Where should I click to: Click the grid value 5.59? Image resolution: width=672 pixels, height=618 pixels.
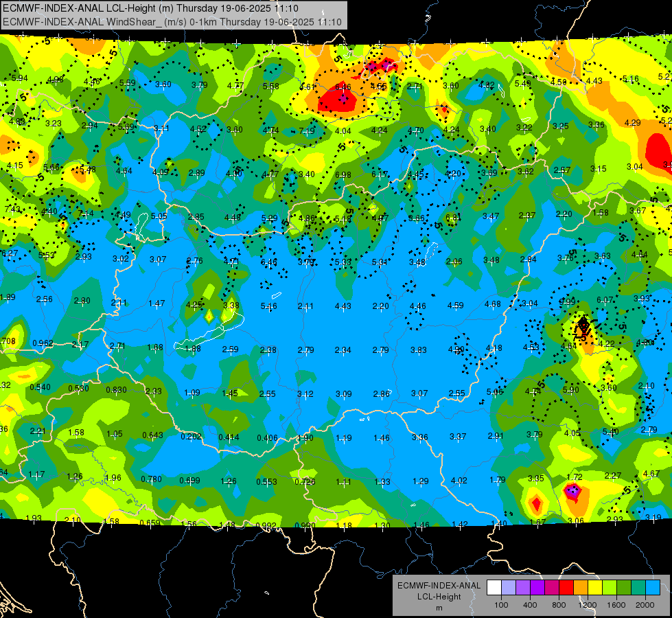(127, 83)
